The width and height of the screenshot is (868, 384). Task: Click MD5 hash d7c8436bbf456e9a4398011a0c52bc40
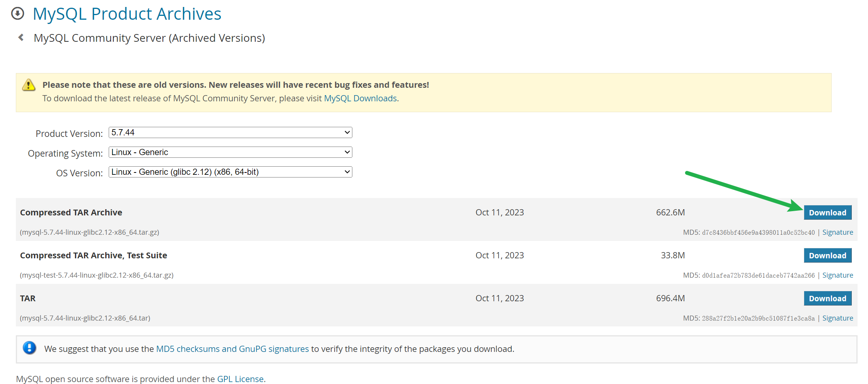tap(758, 232)
